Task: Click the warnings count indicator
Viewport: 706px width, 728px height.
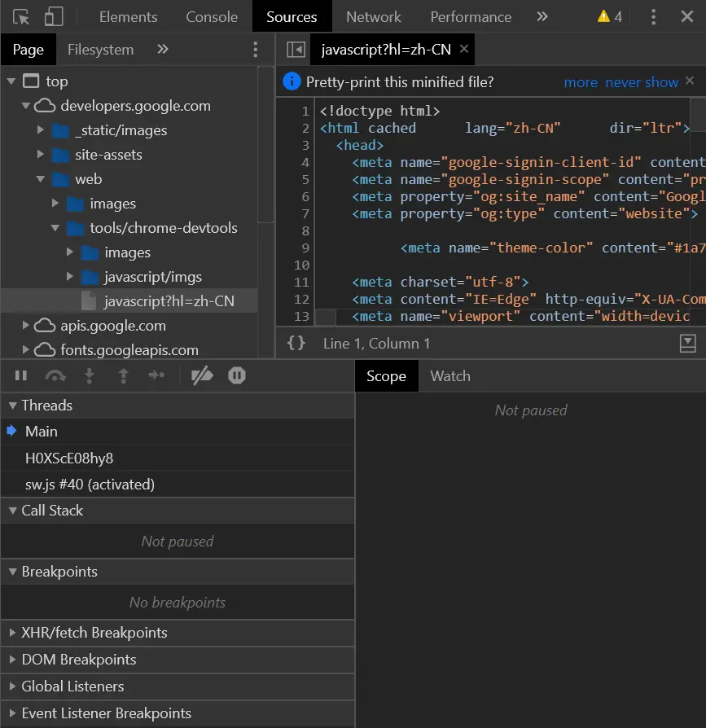Action: [609, 16]
